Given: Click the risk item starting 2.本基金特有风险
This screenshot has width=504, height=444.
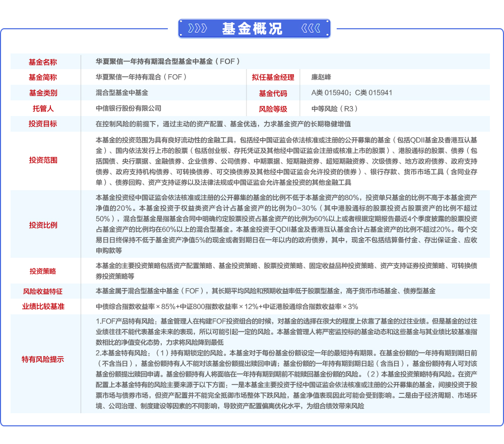Looking at the screenshot, I should (286, 379).
